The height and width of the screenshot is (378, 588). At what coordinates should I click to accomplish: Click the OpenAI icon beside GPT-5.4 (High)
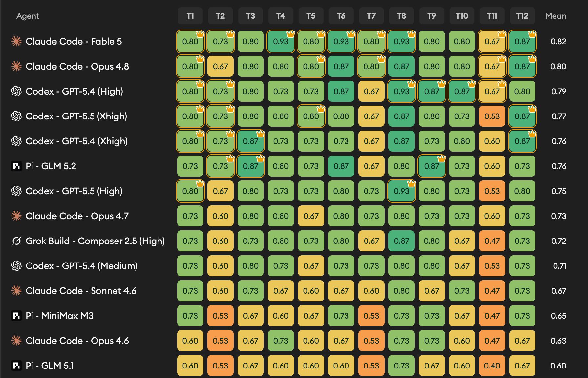point(16,91)
